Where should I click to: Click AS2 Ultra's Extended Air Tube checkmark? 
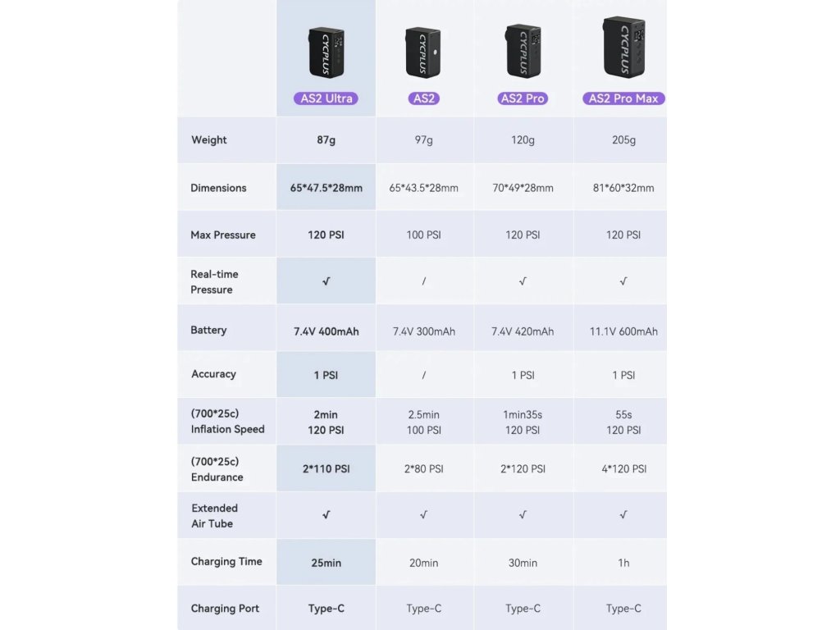326,515
